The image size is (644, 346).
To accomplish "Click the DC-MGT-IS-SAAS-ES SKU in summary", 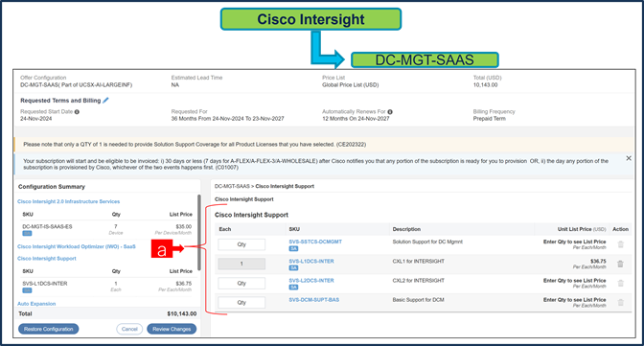I will (x=47, y=226).
